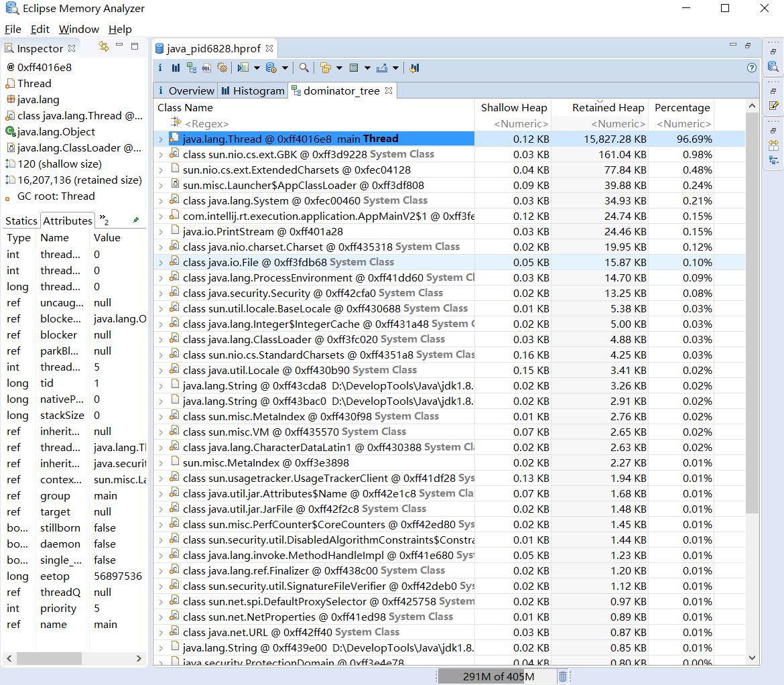Close the Inspector view tab
This screenshot has height=685, width=784.
tap(72, 48)
